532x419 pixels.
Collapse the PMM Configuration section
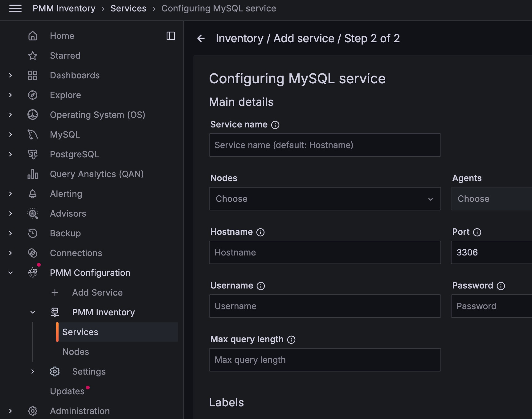click(x=10, y=273)
